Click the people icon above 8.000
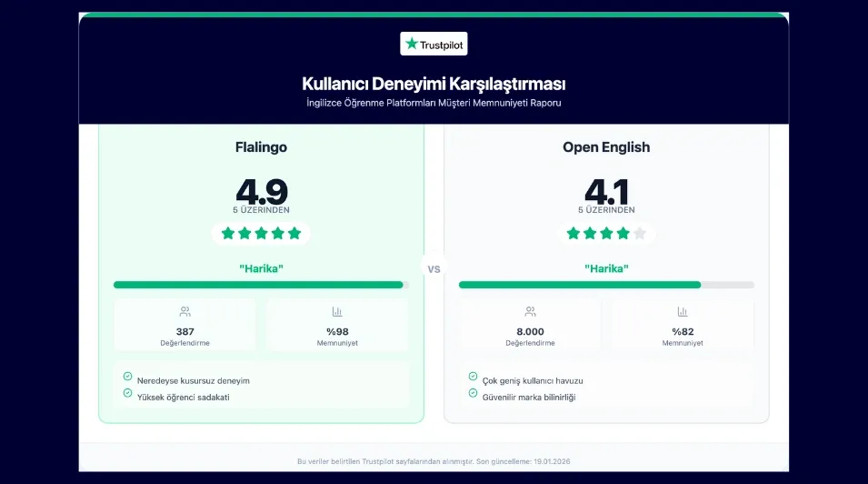This screenshot has height=484, width=868. pyautogui.click(x=530, y=311)
